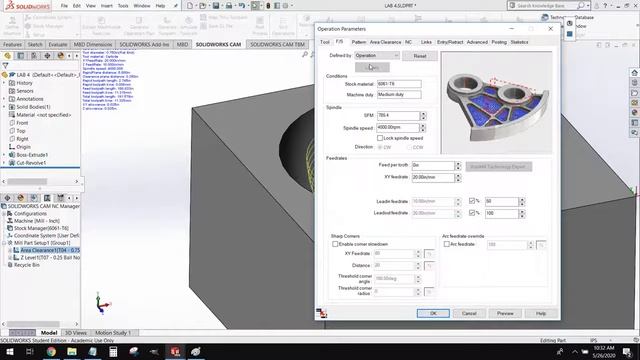Open Chrome from the Windows taskbar
The height and width of the screenshot is (360, 640).
click(51, 351)
